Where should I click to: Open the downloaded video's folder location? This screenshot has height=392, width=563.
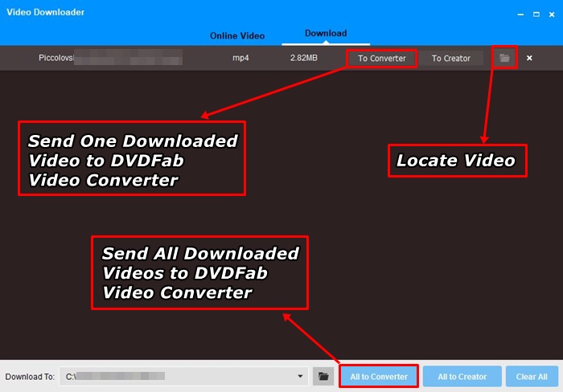click(x=504, y=58)
